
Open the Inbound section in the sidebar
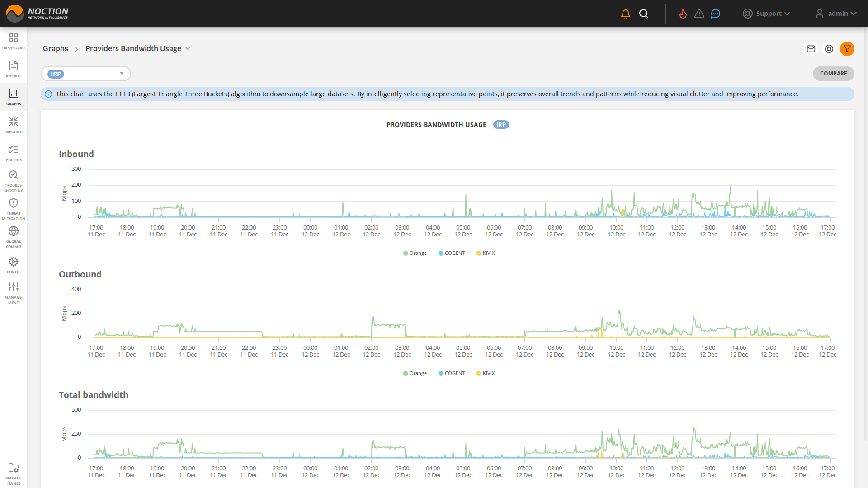14,125
